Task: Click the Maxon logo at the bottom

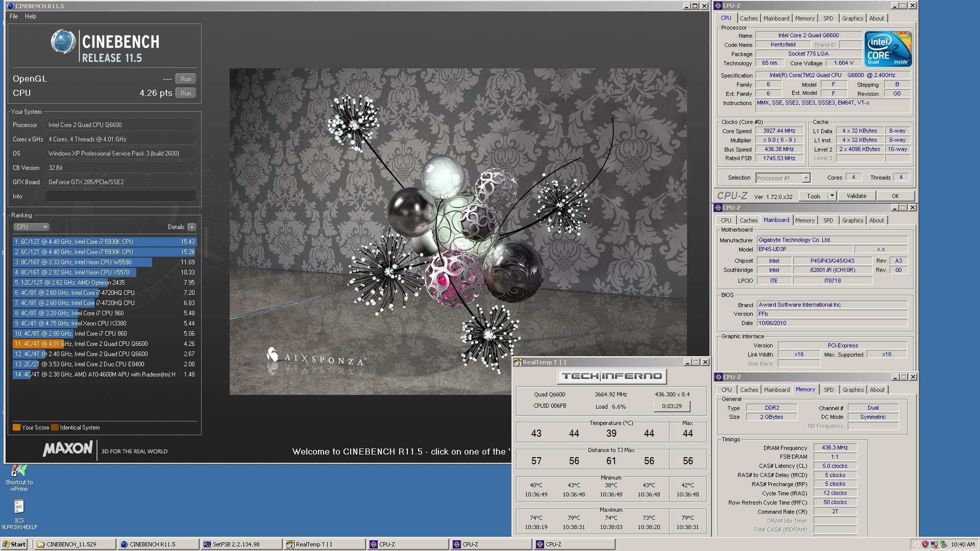Action: [x=67, y=449]
